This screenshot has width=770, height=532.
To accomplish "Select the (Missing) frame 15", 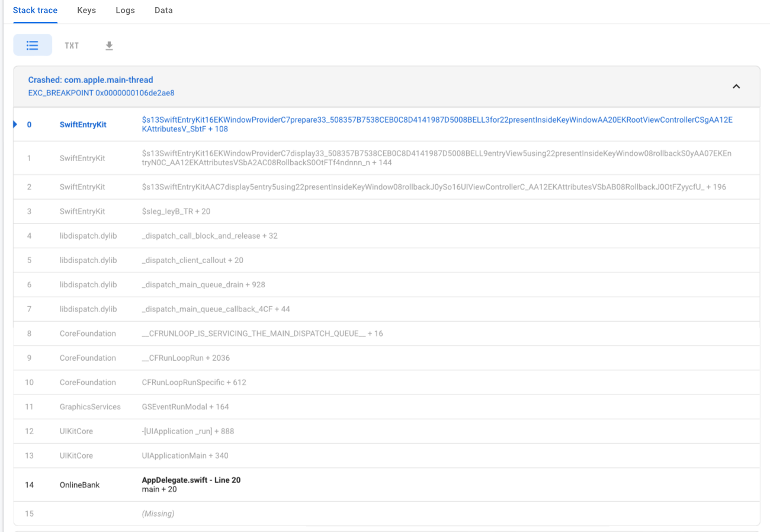I will coord(158,514).
